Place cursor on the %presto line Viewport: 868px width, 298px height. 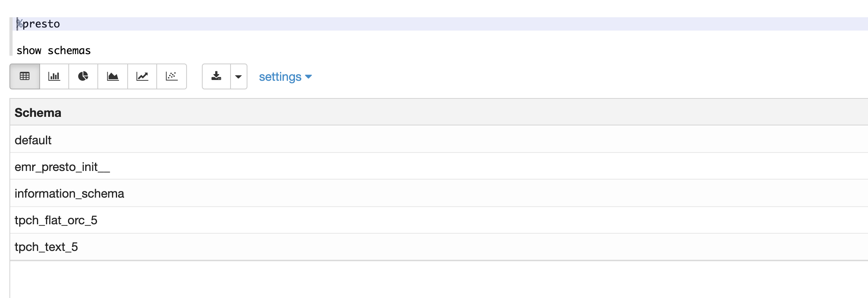(x=440, y=24)
